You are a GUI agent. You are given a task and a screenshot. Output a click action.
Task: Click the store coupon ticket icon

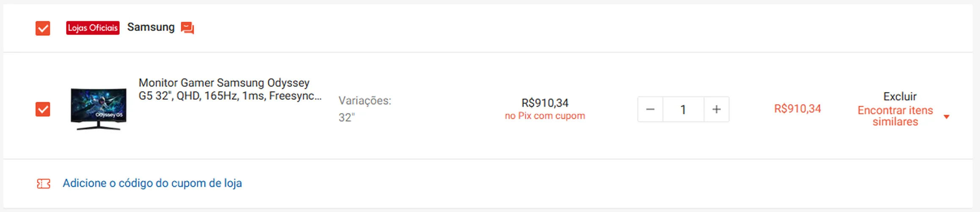coord(43,184)
